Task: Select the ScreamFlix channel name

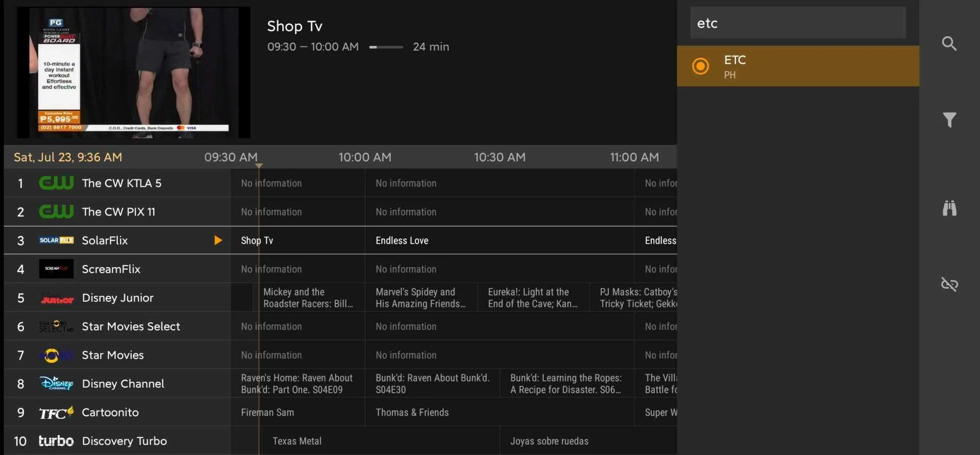Action: (x=111, y=269)
